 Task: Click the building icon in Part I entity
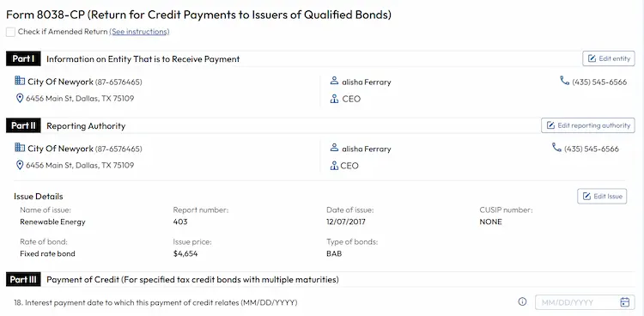tap(20, 81)
